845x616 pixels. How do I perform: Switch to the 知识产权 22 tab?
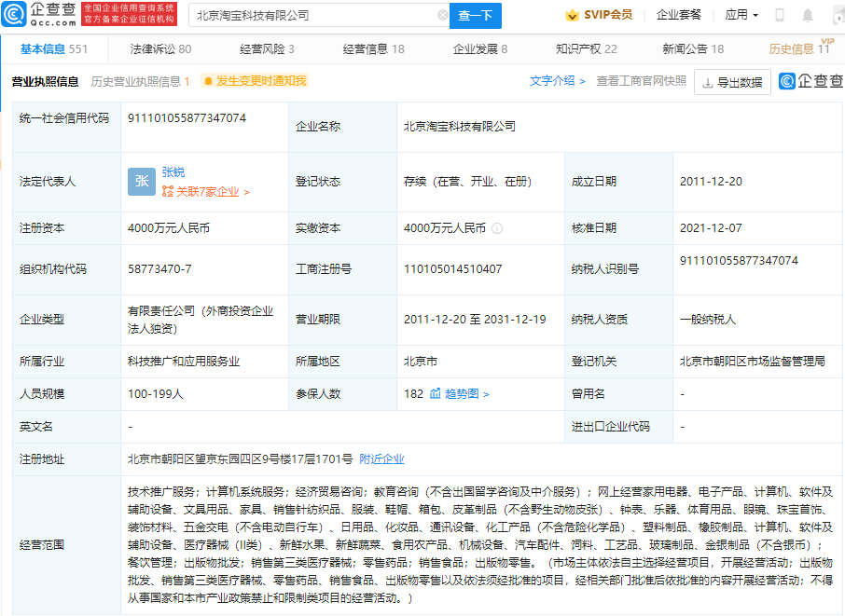click(x=587, y=49)
